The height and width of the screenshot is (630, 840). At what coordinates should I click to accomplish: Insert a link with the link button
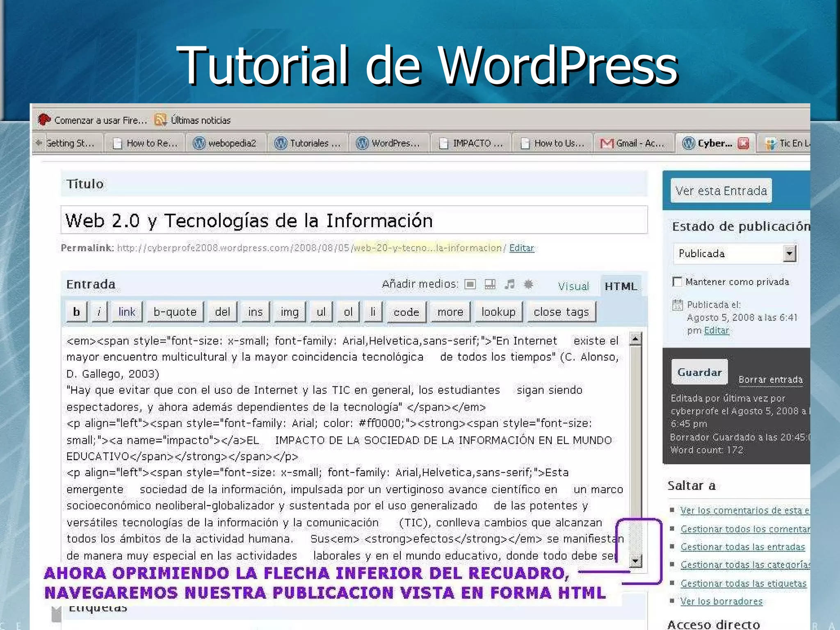click(127, 312)
